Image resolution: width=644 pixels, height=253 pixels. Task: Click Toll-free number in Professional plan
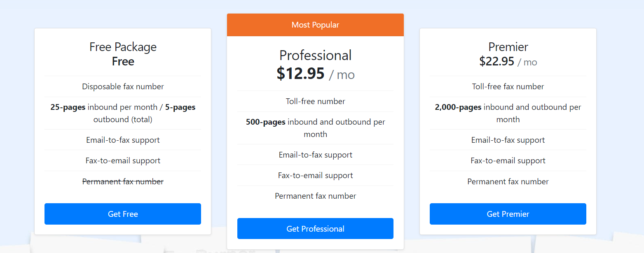pos(315,101)
